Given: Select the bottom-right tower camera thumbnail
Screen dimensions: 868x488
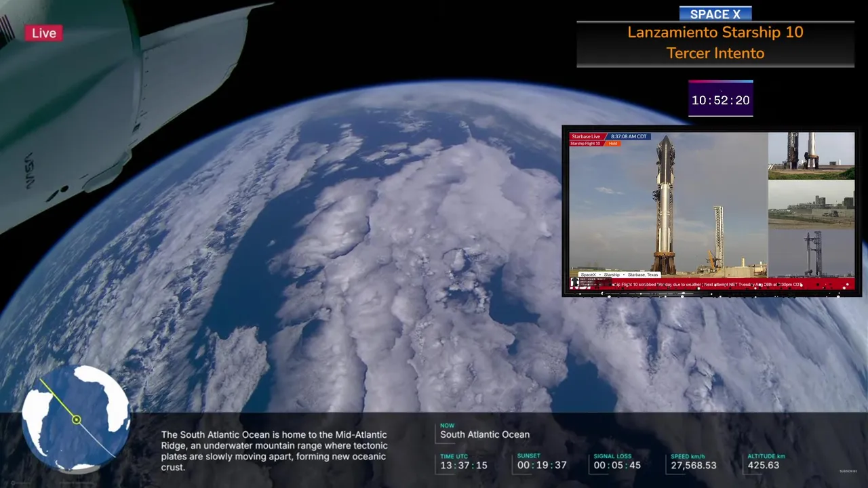Looking at the screenshot, I should (811, 253).
